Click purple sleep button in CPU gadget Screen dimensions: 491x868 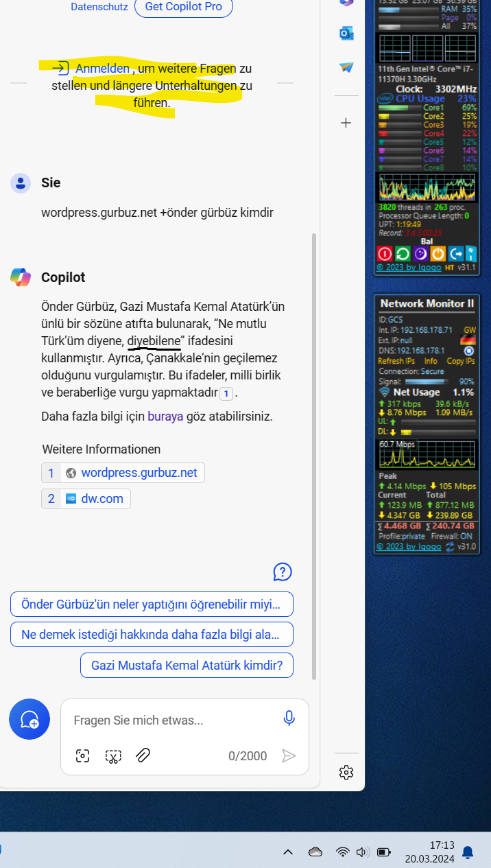tap(420, 253)
